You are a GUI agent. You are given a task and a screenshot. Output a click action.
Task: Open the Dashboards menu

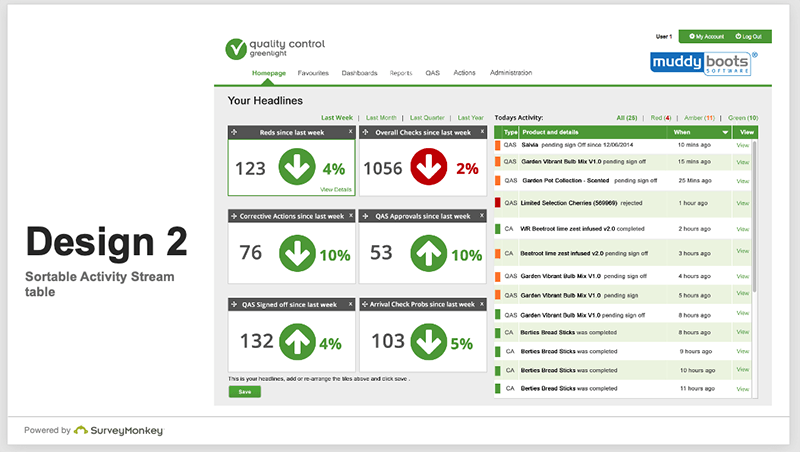(x=359, y=73)
